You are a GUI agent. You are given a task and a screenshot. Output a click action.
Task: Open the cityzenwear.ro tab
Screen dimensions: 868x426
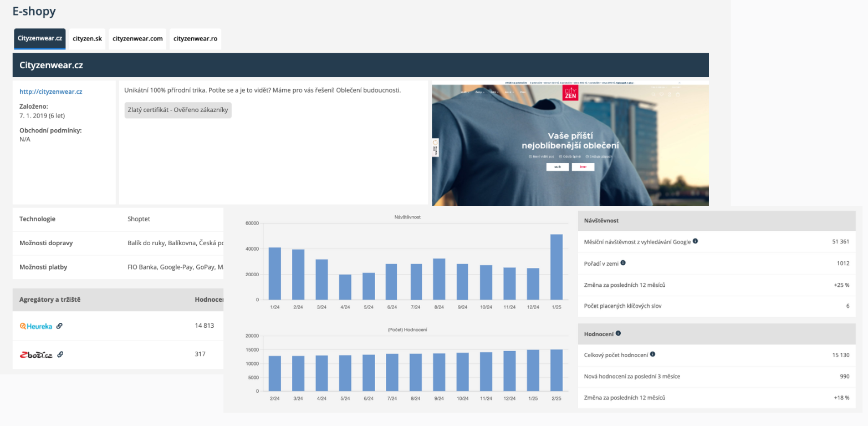[x=195, y=39]
